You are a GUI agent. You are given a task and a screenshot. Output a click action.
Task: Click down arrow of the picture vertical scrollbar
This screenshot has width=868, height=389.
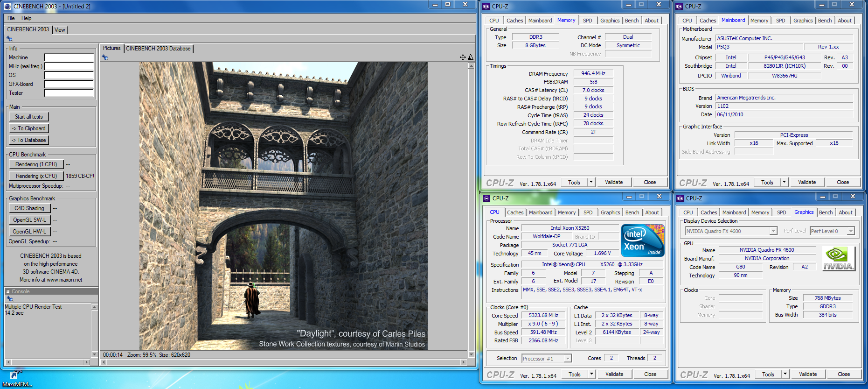471,354
